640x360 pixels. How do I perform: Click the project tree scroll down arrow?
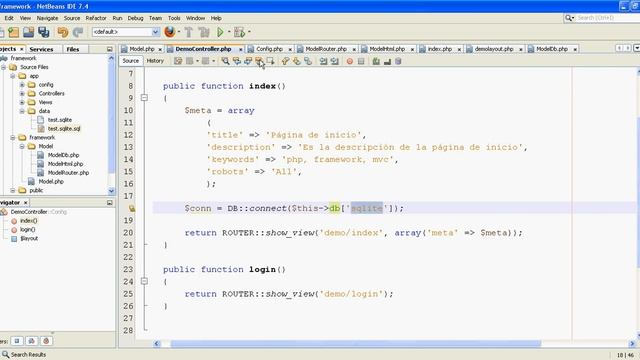(x=111, y=191)
